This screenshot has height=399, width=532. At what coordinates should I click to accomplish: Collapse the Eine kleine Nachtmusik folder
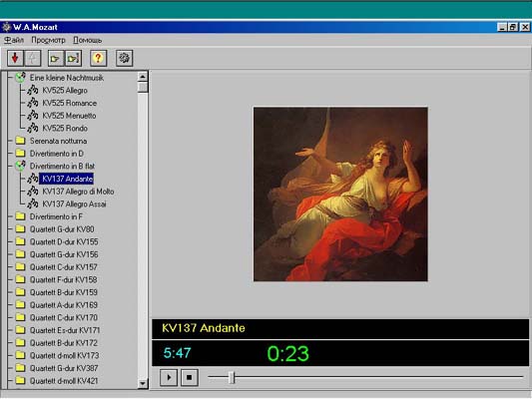coord(20,77)
